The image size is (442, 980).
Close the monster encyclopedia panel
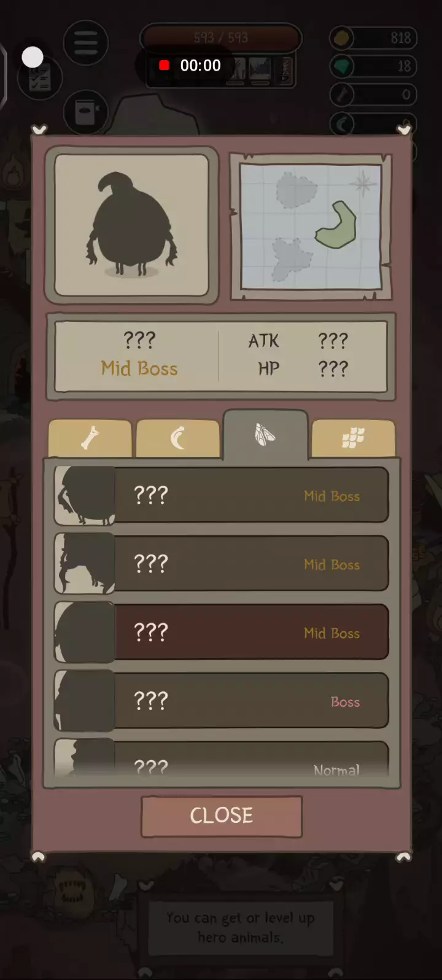point(222,816)
